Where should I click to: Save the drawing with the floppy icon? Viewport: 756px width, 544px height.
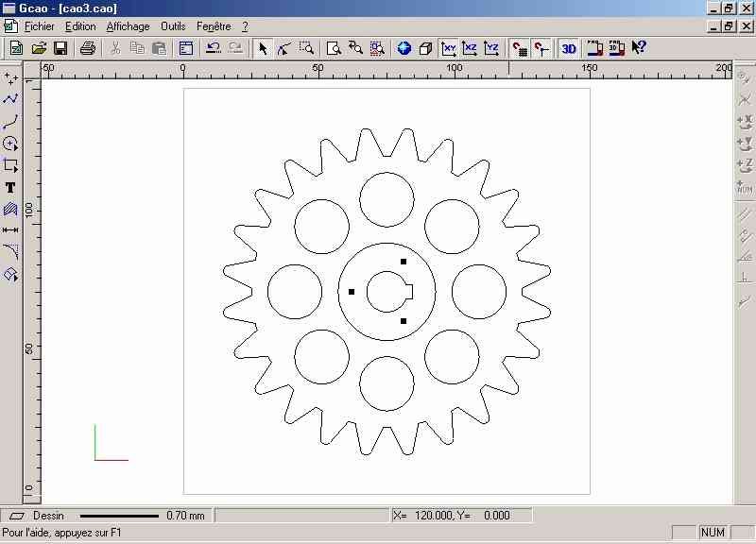[60, 48]
